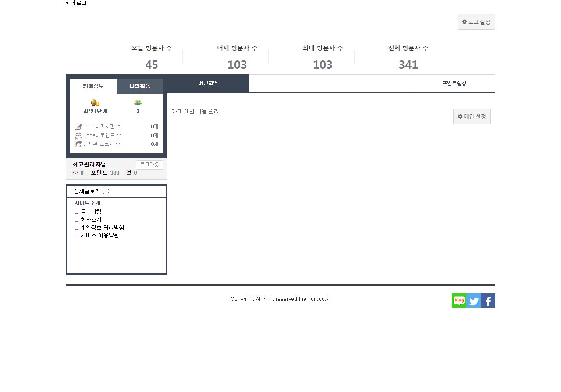Select the 포인트랭킹 tab
Image resolution: width=561 pixels, height=392 pixels.
coord(454,84)
